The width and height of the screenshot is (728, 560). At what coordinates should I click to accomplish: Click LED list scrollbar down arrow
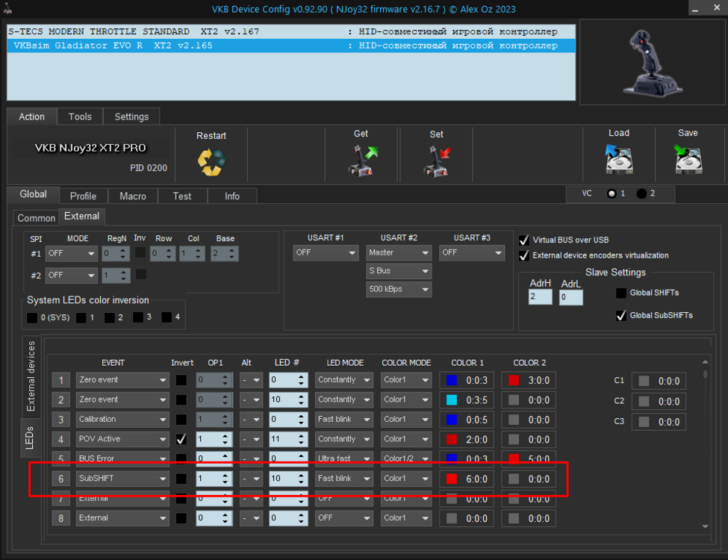[x=706, y=526]
